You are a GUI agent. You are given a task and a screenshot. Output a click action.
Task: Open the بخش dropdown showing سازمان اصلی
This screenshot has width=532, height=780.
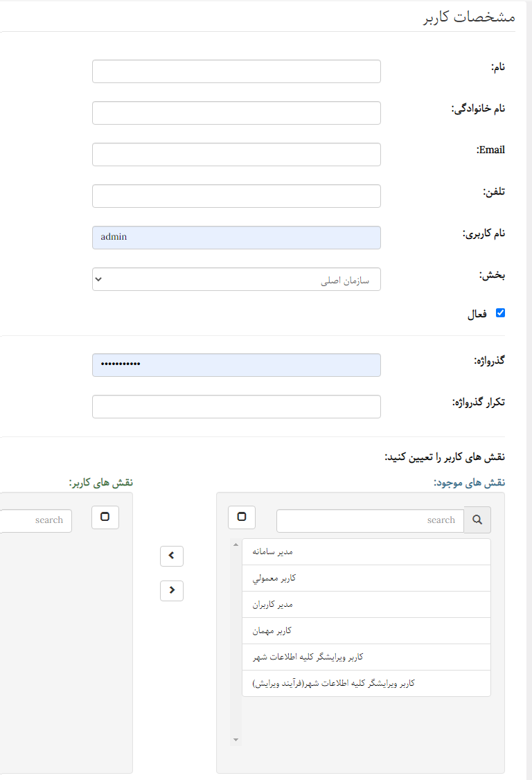pos(236,279)
